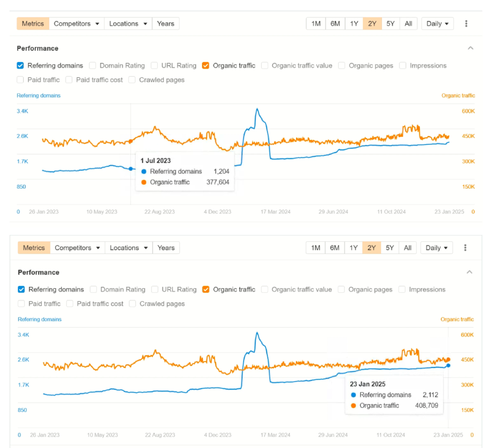
Task: Enable Domain Rating checkbox in top chart
Action: [x=92, y=66]
